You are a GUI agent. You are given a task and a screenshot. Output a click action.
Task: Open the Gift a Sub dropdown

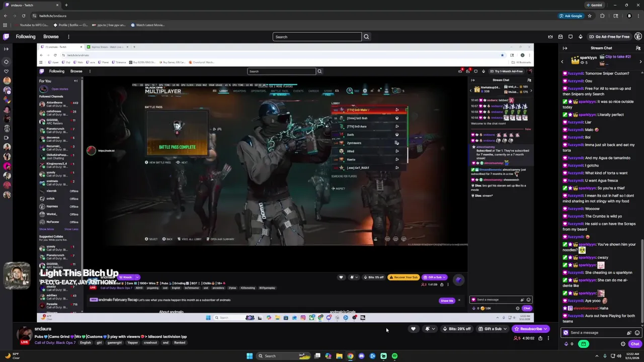(493, 329)
